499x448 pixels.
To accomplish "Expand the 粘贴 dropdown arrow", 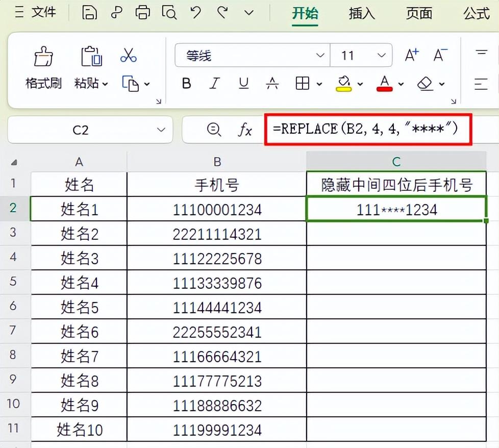I will (x=105, y=84).
